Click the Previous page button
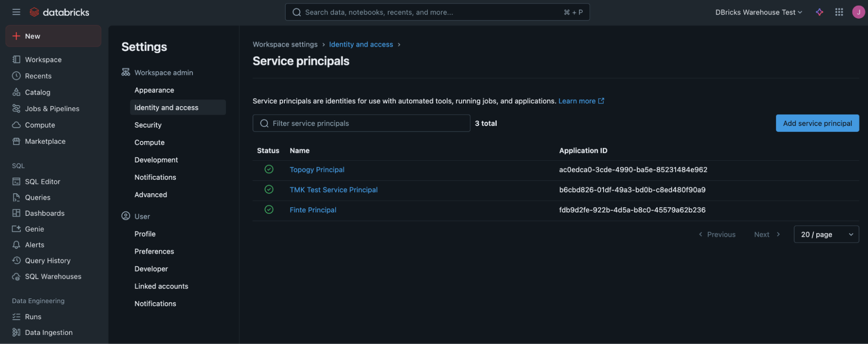This screenshot has width=868, height=344. (x=717, y=235)
